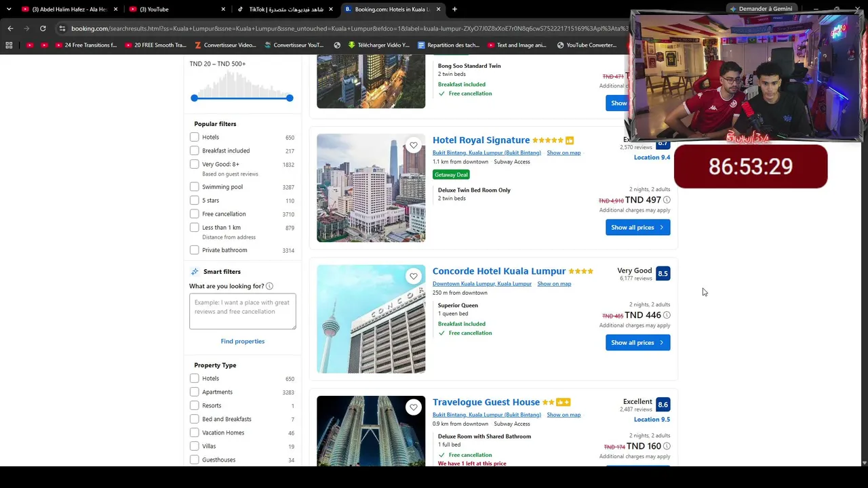Close the (3) YouTube tab
This screenshot has width=868, height=488.
223,9
